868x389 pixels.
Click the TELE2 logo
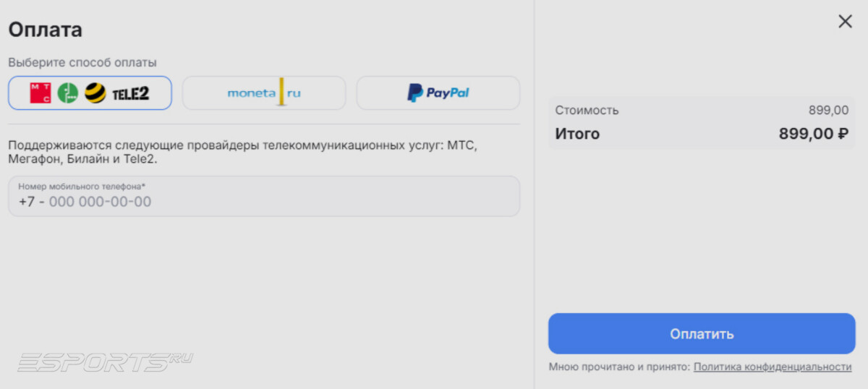click(x=130, y=93)
